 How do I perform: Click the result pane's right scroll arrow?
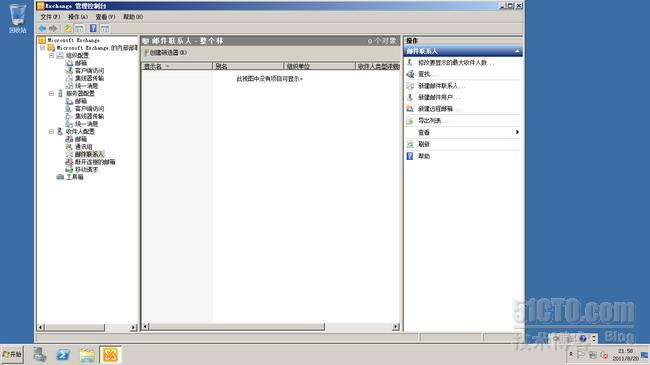pyautogui.click(x=396, y=327)
